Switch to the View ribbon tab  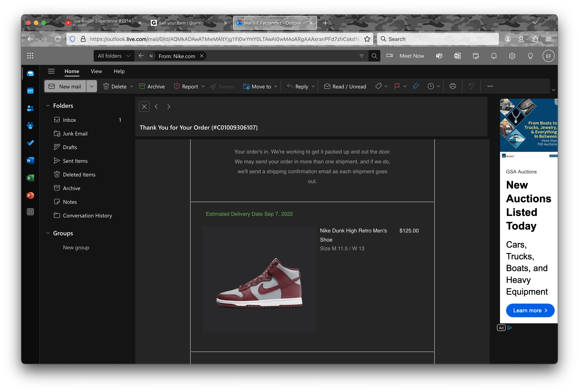coord(96,72)
